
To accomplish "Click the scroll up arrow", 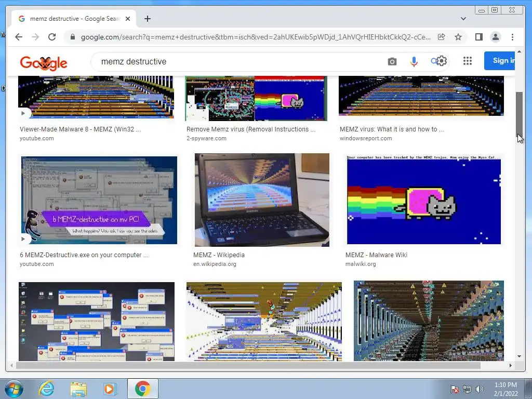I will (519, 52).
